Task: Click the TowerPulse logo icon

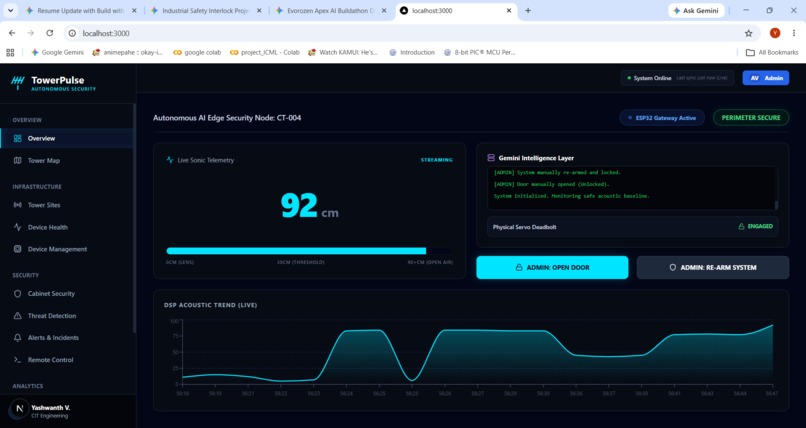Action: [17, 82]
